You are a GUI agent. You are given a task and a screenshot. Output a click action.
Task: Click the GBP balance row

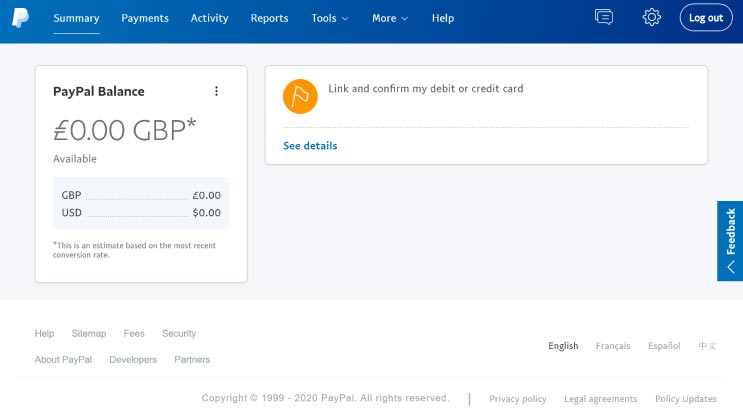tap(141, 195)
